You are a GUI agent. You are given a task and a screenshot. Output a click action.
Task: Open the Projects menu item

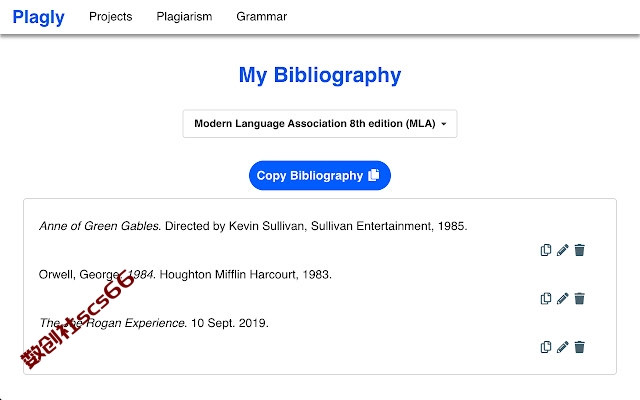pyautogui.click(x=111, y=16)
